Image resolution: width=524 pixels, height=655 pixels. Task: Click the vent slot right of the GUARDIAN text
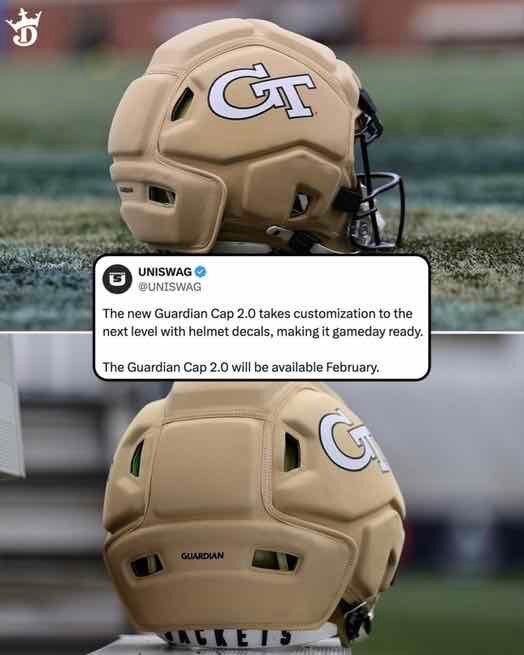pyautogui.click(x=275, y=560)
